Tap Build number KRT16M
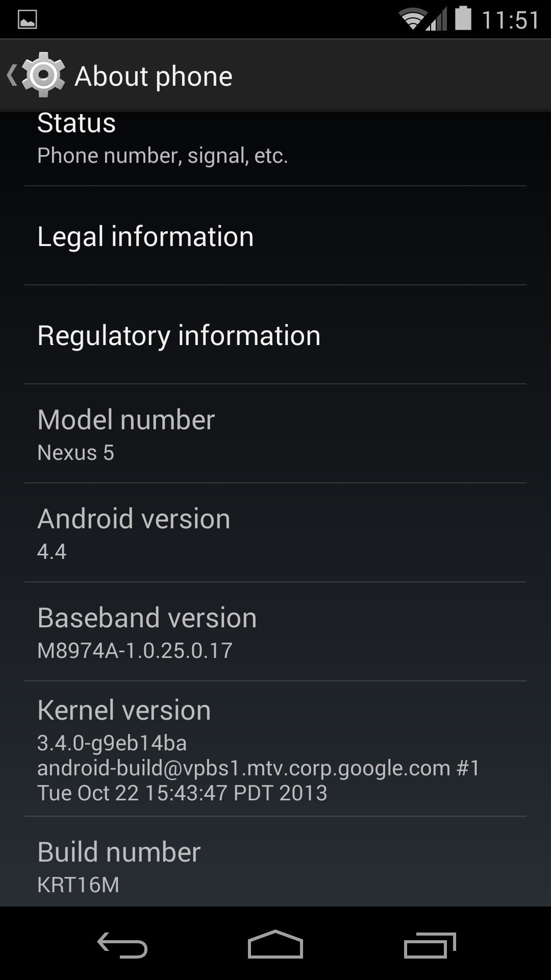The image size is (551, 980). [x=275, y=862]
